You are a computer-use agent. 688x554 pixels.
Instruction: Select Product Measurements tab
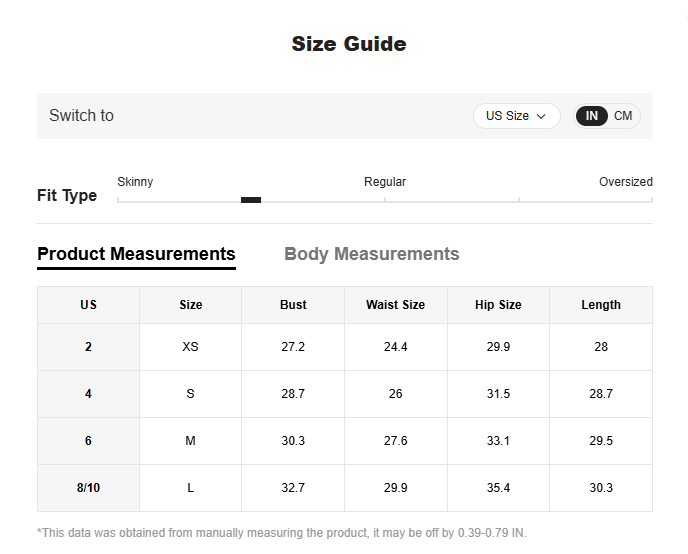coord(136,254)
